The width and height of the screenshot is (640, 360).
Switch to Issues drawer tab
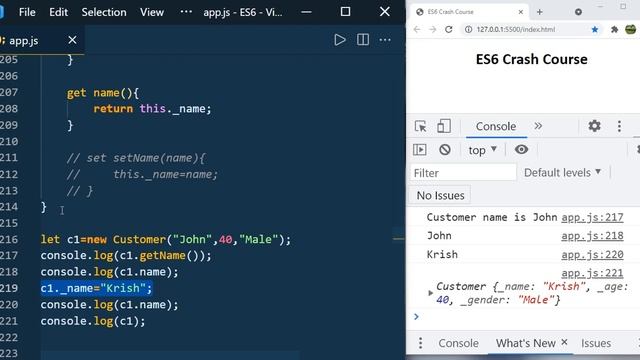(596, 343)
